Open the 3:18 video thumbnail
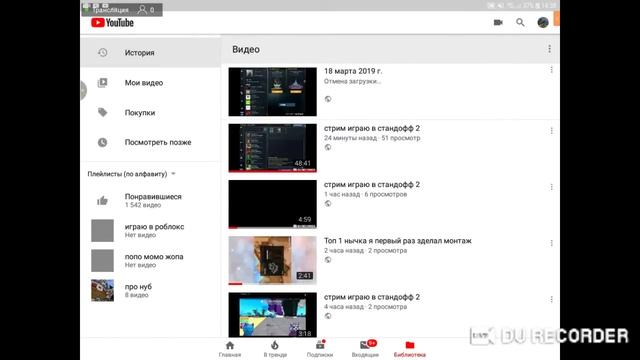Screen dimensions: 640x360 [x=272, y=315]
